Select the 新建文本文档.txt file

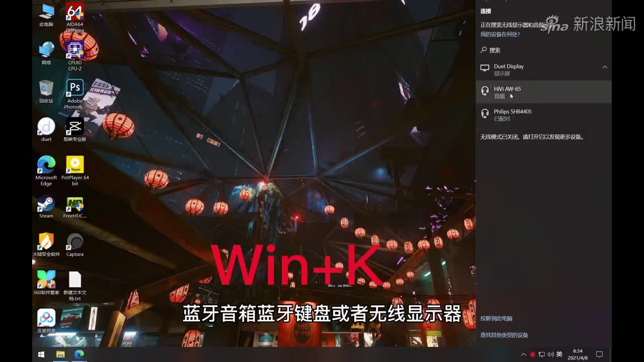[x=75, y=286]
